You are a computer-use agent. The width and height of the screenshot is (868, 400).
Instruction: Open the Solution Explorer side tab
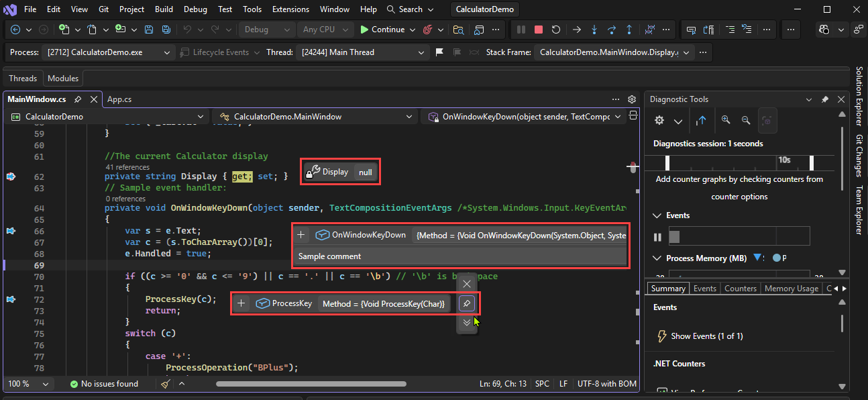point(859,96)
